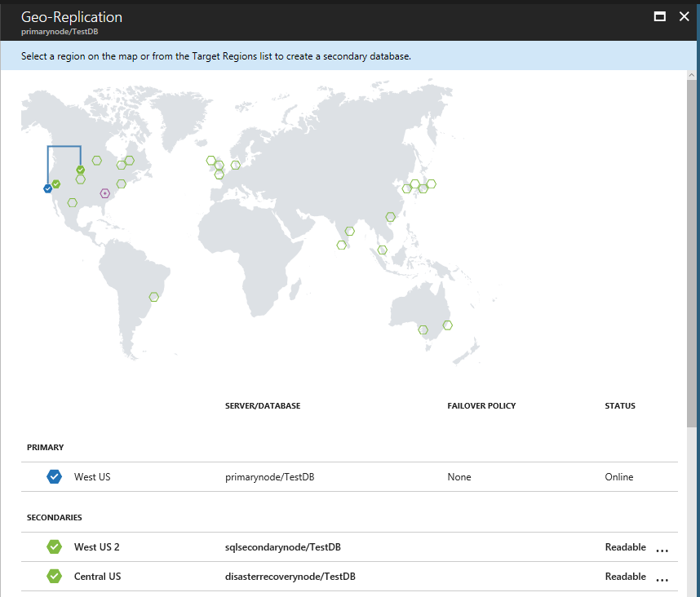Click the hexagon on China's southeast coast
The image size is (700, 597).
391,217
